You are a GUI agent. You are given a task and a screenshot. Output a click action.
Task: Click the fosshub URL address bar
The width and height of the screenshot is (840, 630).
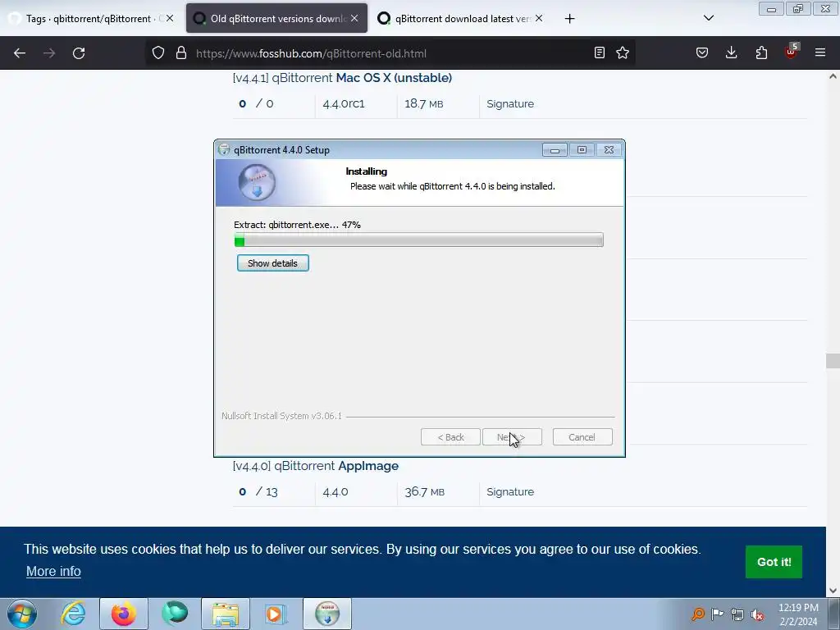click(391, 53)
